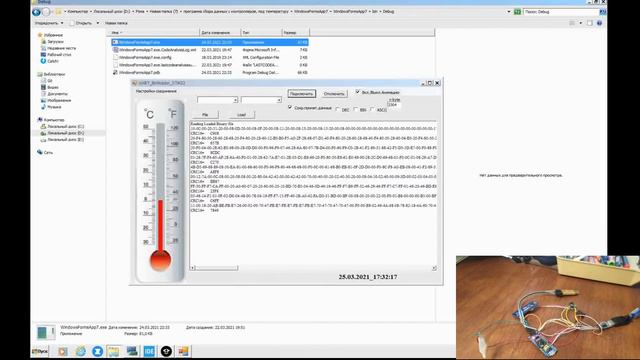Open the Документы library in sidebar
The image size is (640, 360).
point(53,94)
